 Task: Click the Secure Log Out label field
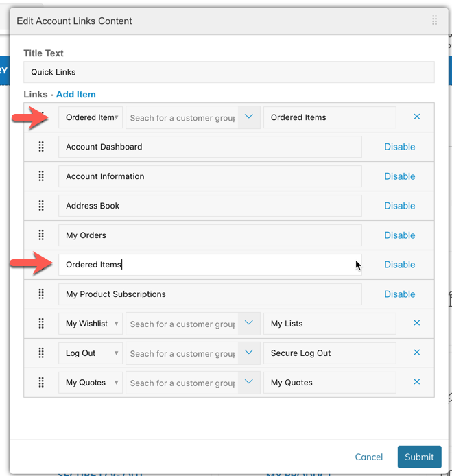tap(330, 353)
